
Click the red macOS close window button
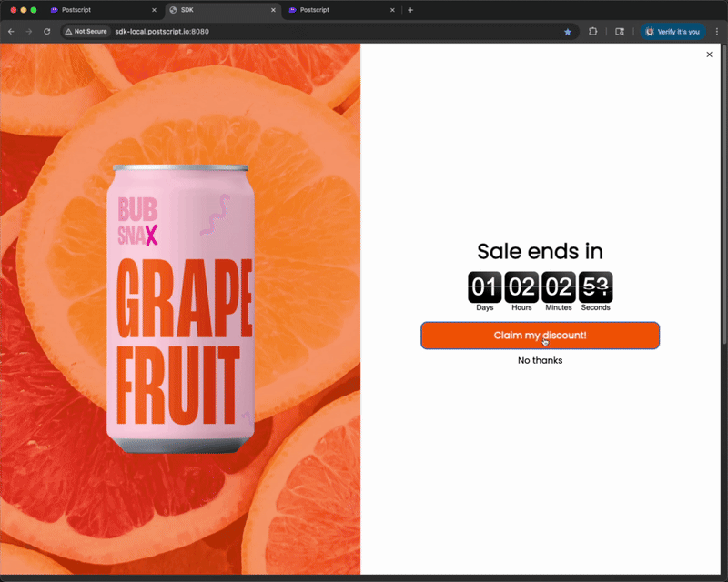(x=13, y=10)
